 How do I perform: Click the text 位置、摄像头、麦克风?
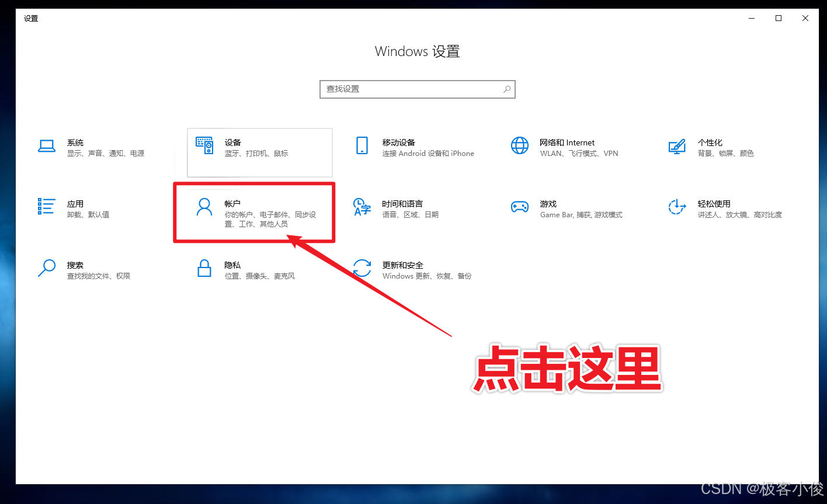[260, 276]
